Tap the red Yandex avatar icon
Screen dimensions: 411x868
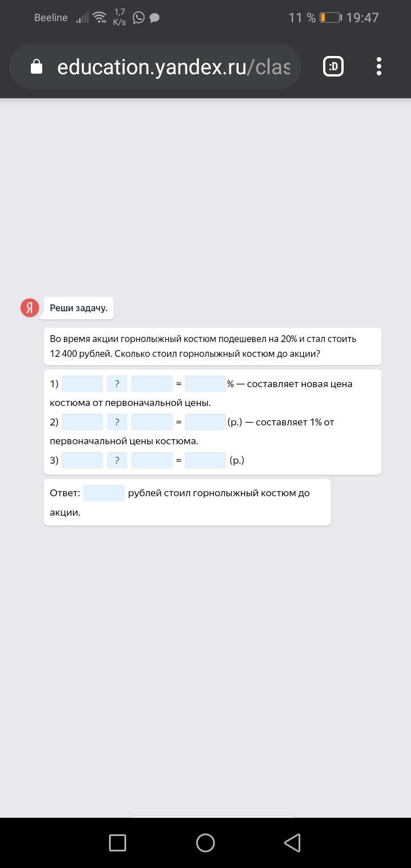[30, 308]
